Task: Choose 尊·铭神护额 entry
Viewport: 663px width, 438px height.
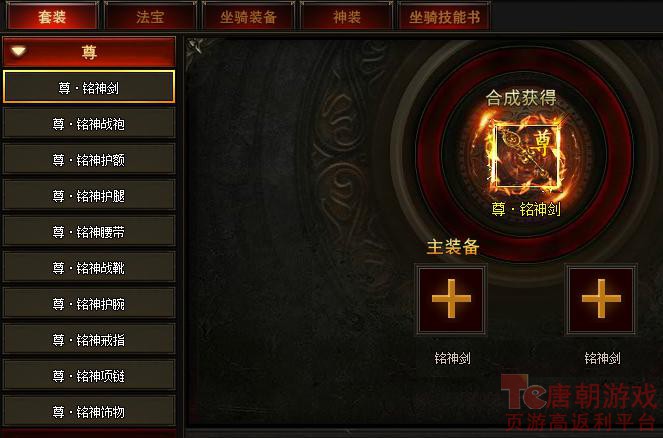Action: (89, 159)
